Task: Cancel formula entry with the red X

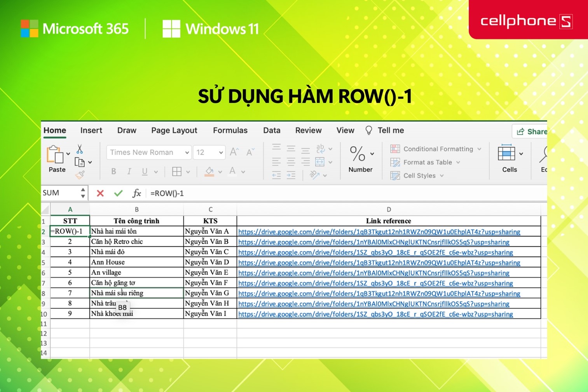Action: pyautogui.click(x=100, y=193)
